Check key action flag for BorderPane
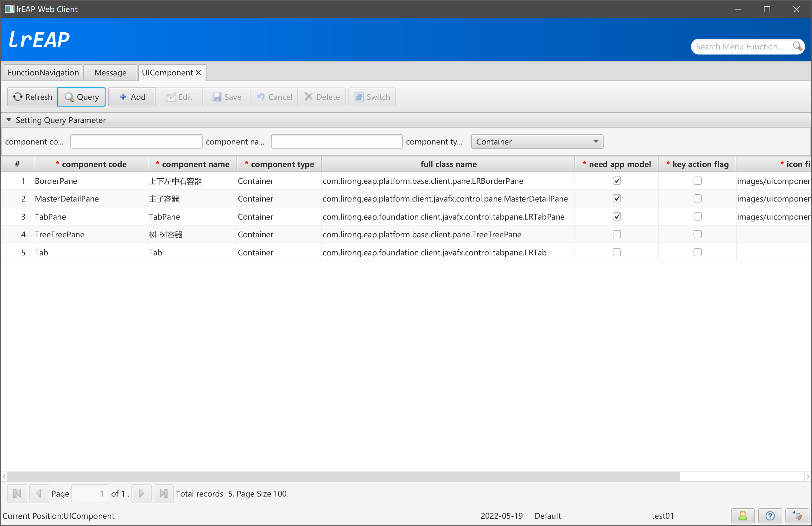 (698, 181)
